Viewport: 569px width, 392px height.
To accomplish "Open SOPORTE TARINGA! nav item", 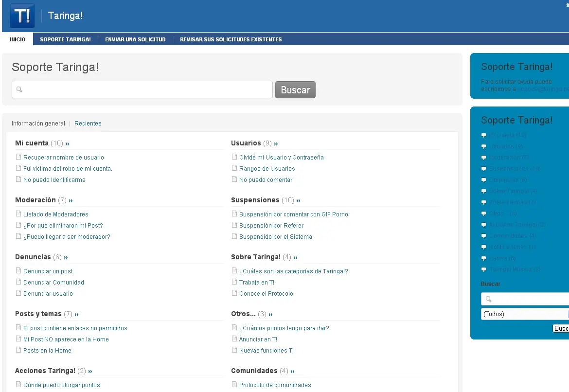I will pyautogui.click(x=65, y=39).
